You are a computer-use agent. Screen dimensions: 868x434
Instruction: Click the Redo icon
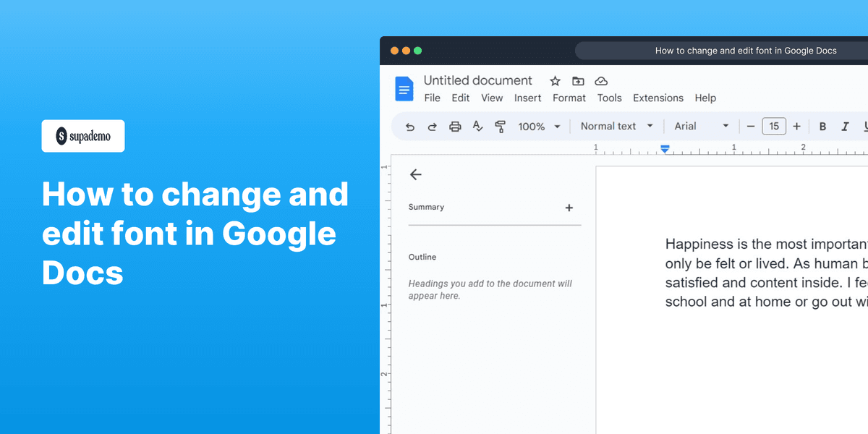click(x=432, y=126)
